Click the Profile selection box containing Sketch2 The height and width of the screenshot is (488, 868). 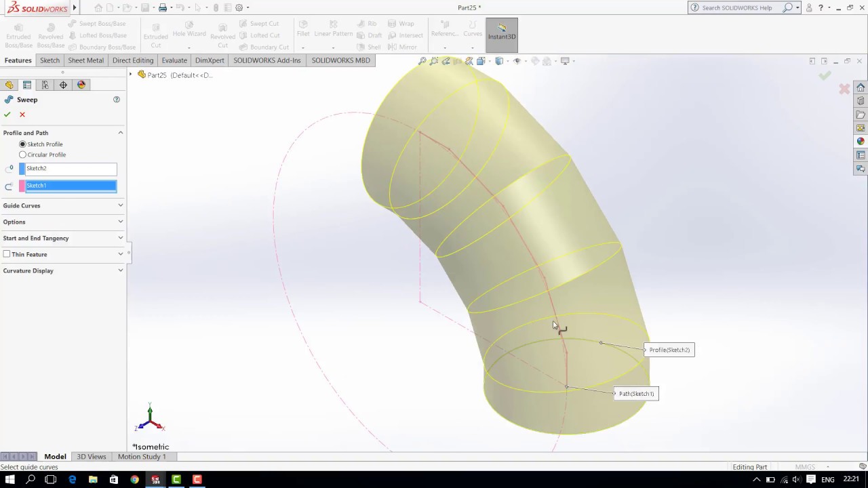tap(71, 169)
